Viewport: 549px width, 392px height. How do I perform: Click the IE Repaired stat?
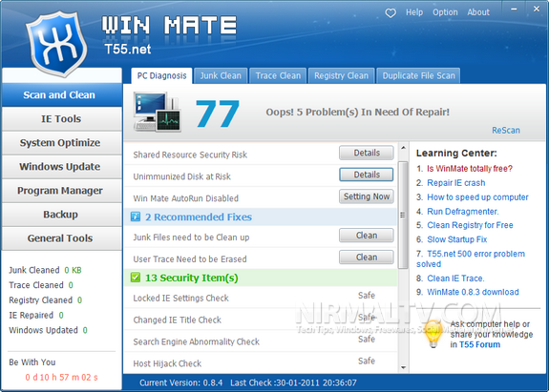pos(36,315)
